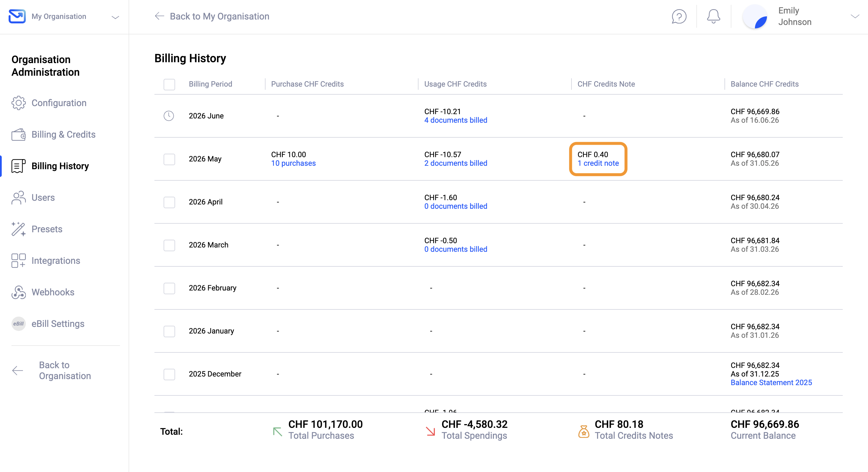Select Billing History in the sidebar
868x472 pixels.
click(60, 166)
